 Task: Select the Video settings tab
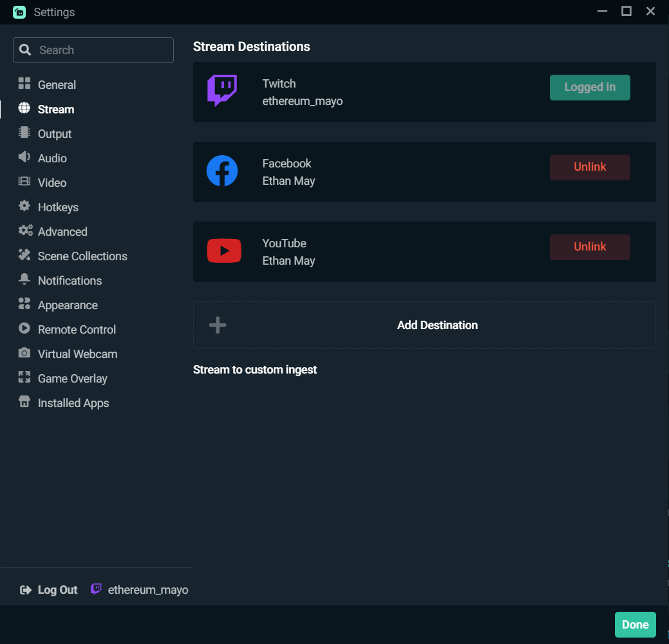click(52, 183)
